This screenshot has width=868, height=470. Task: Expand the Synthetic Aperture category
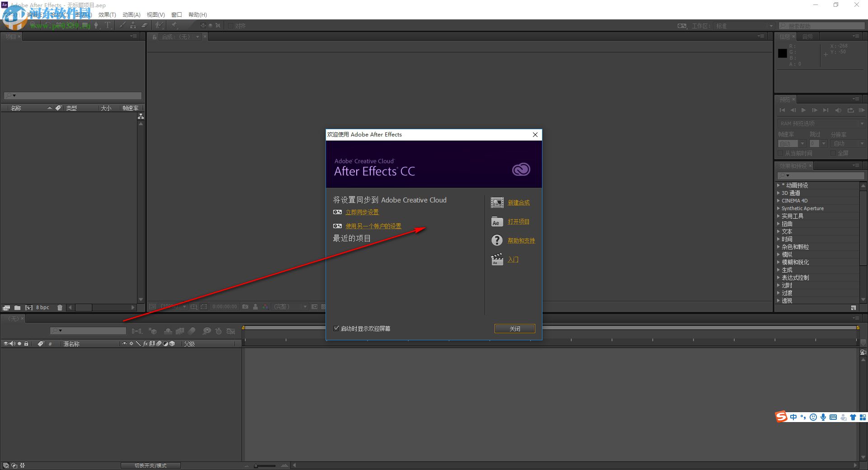tap(778, 208)
